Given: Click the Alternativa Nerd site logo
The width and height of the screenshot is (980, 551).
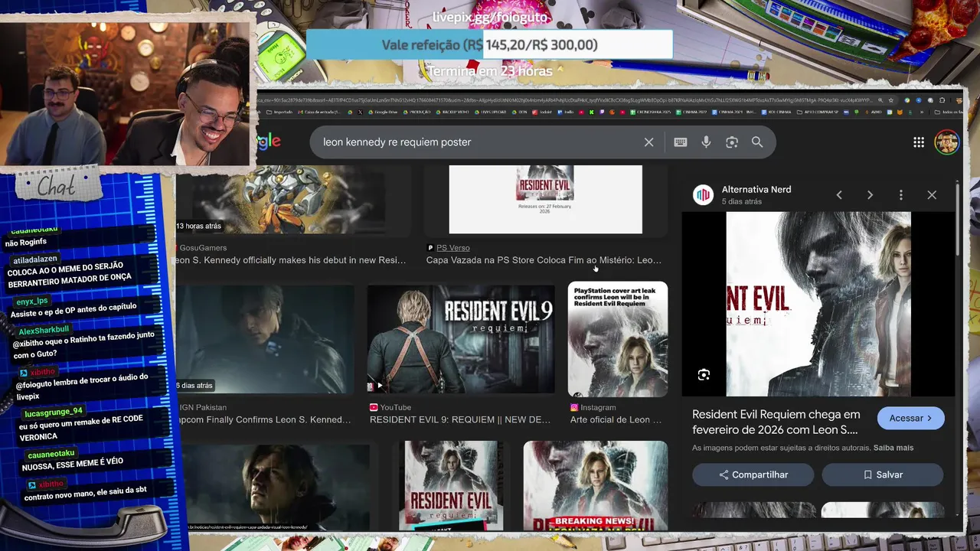Looking at the screenshot, I should click(703, 194).
